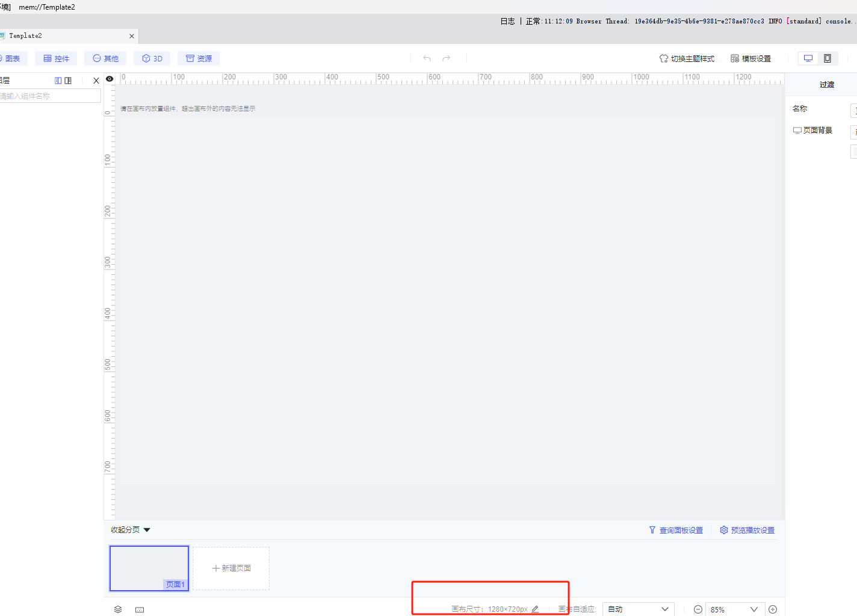Click the redo arrow icon
Screen dimensions: 857x616
coord(447,58)
